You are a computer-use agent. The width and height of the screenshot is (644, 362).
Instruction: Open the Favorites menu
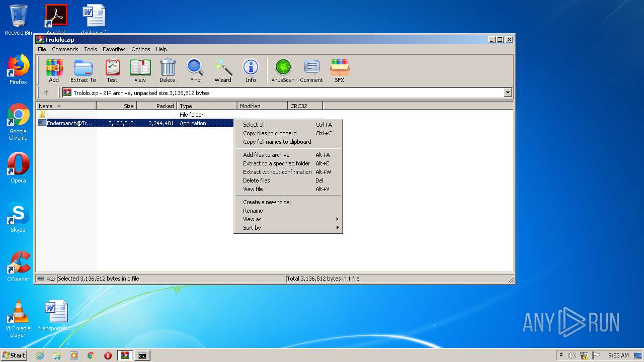tap(114, 49)
